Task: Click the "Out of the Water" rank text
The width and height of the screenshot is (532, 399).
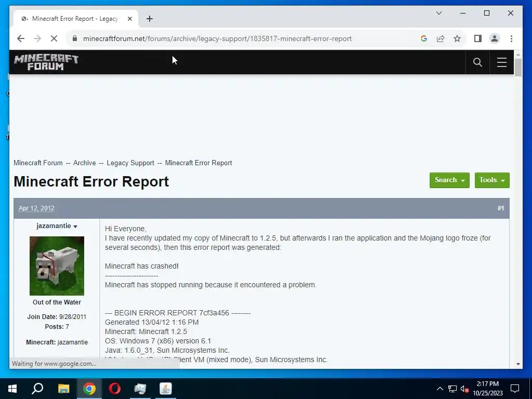Action: point(57,302)
